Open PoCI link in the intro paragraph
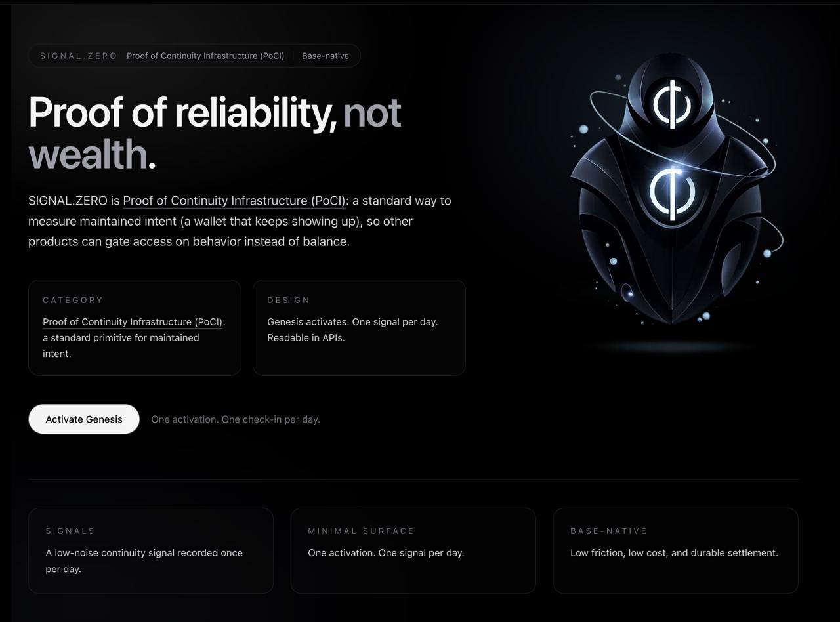The image size is (840, 622). pyautogui.click(x=234, y=201)
